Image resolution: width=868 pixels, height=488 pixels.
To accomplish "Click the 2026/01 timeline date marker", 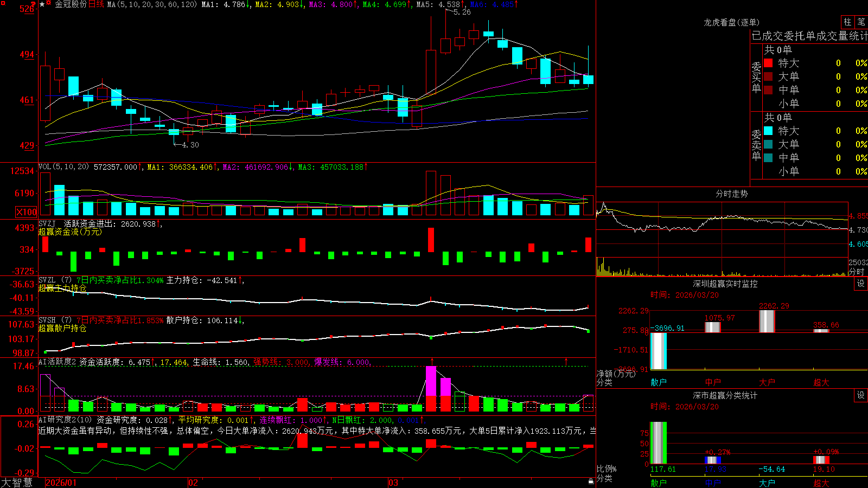I will pyautogui.click(x=61, y=483).
